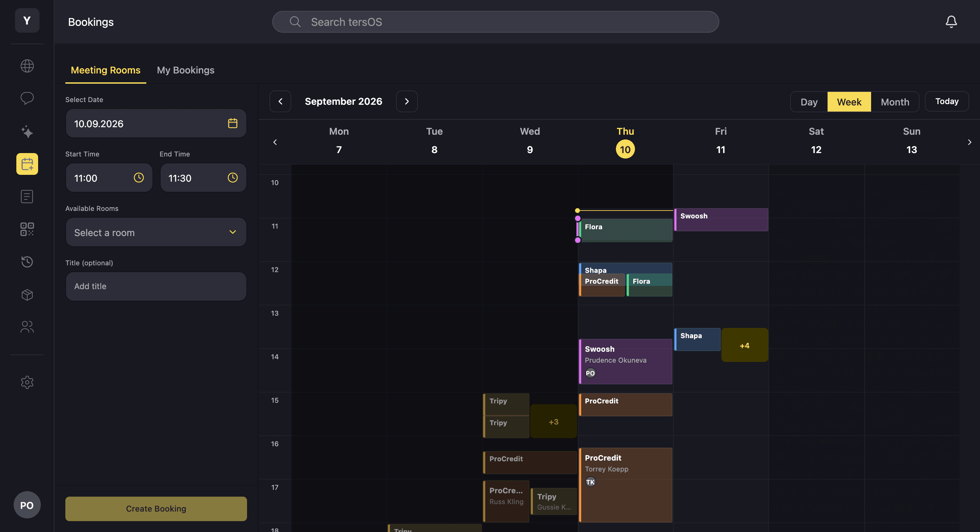Open Thursday noon ProCredit booking
980x532 pixels.
(602, 285)
